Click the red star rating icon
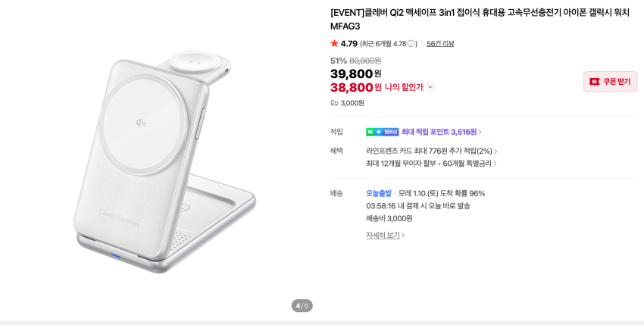Screen dimensions: 644x328 [335, 44]
